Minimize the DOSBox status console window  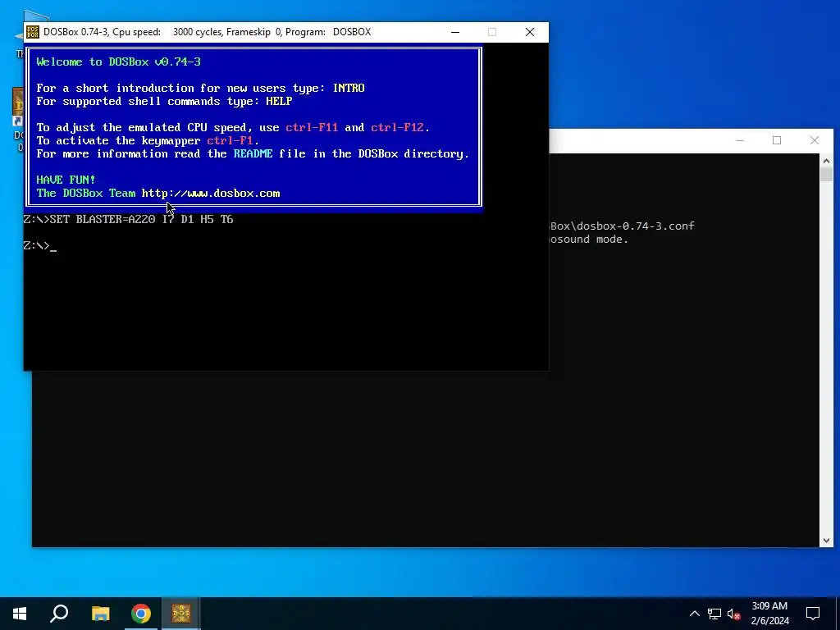click(740, 140)
